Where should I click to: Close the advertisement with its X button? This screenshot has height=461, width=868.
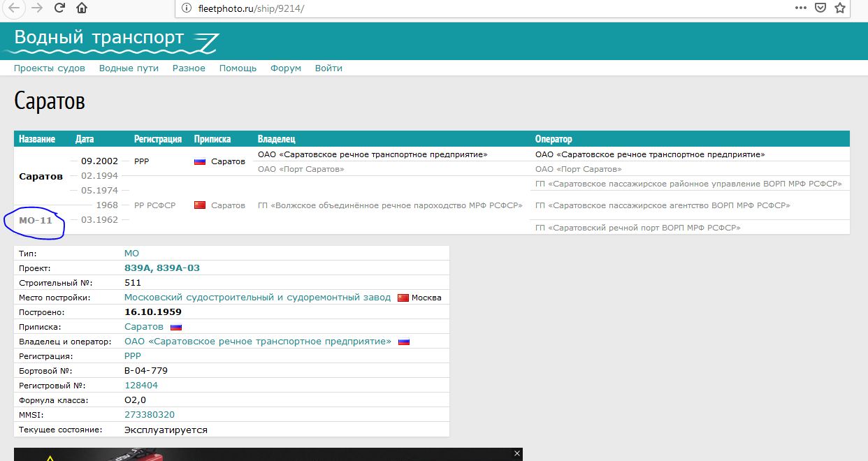coord(517,453)
